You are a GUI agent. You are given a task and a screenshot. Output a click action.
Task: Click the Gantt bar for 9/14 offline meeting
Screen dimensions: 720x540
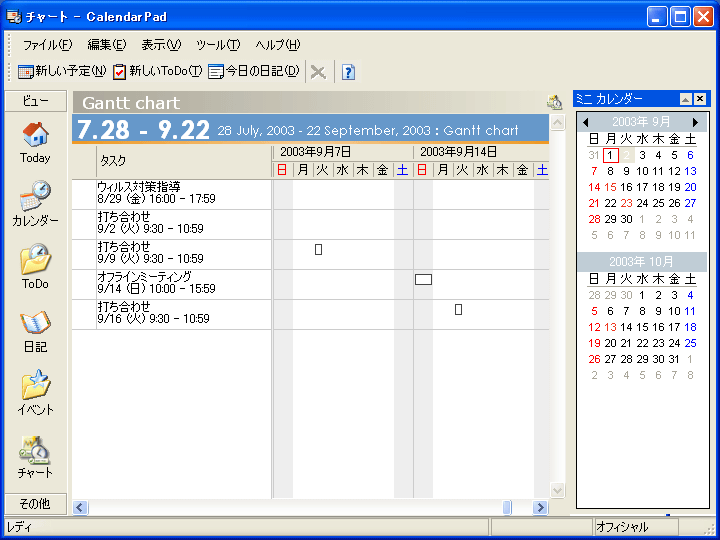(x=423, y=279)
